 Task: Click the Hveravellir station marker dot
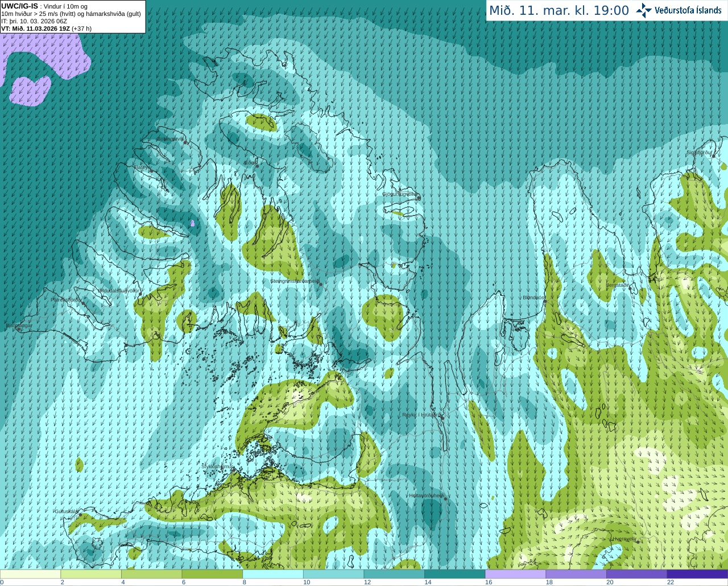[638, 542]
